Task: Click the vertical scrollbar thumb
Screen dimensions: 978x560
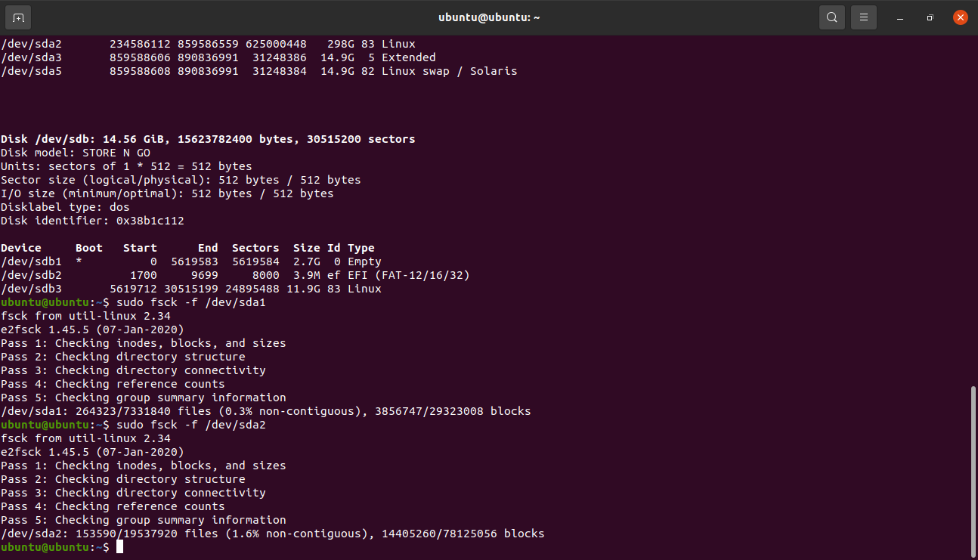Action: tap(972, 470)
